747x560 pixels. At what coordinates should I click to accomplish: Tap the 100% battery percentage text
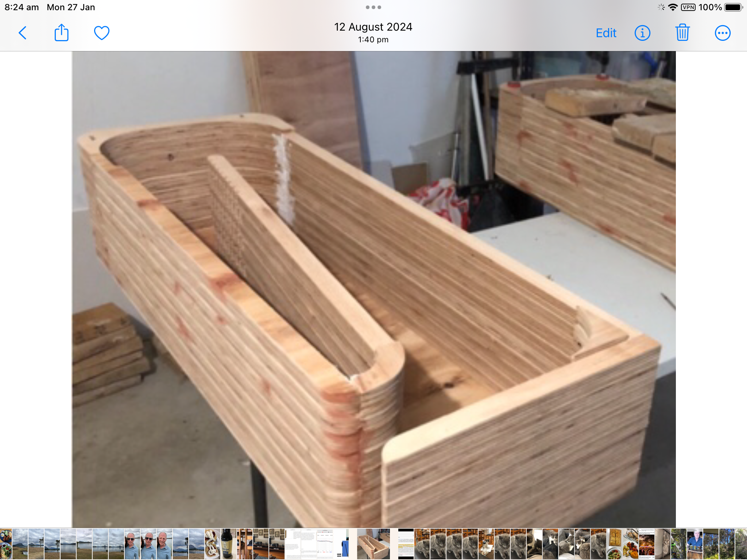pos(710,7)
